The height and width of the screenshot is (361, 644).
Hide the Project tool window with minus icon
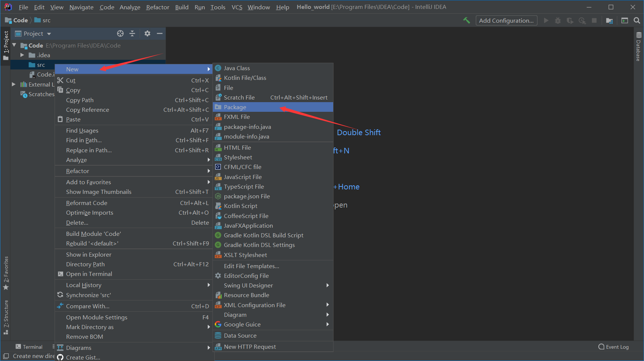pyautogui.click(x=160, y=33)
